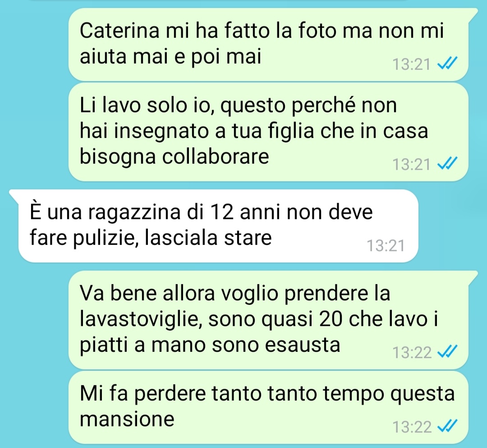The height and width of the screenshot is (448, 487).
Task: Tap the read receipt ticks on the 'mansione' message
Action: (447, 426)
